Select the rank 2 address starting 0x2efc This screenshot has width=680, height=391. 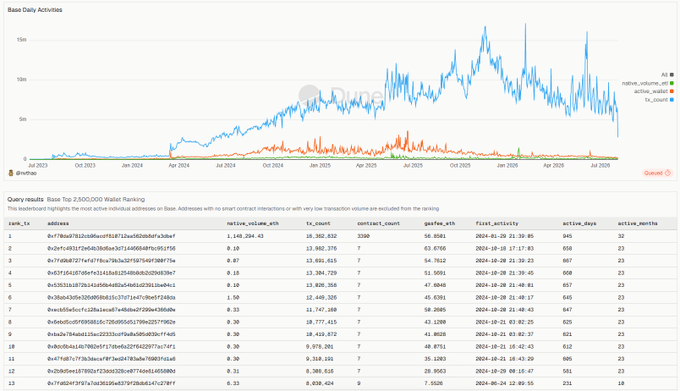[x=111, y=248]
